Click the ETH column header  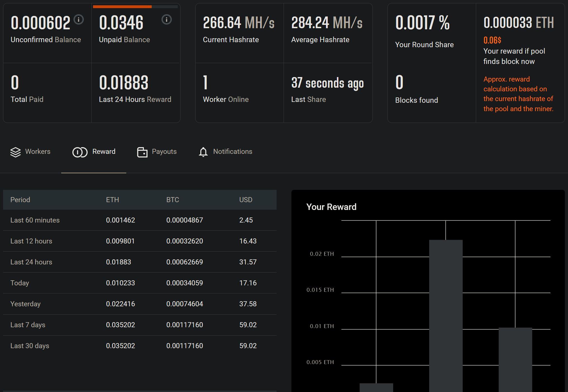tap(112, 200)
